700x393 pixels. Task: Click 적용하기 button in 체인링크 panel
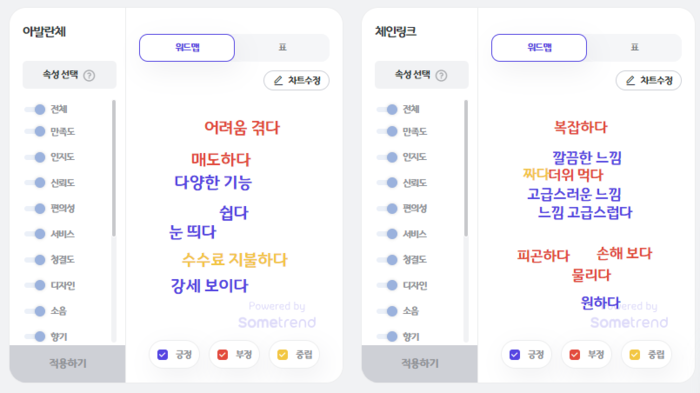[420, 363]
